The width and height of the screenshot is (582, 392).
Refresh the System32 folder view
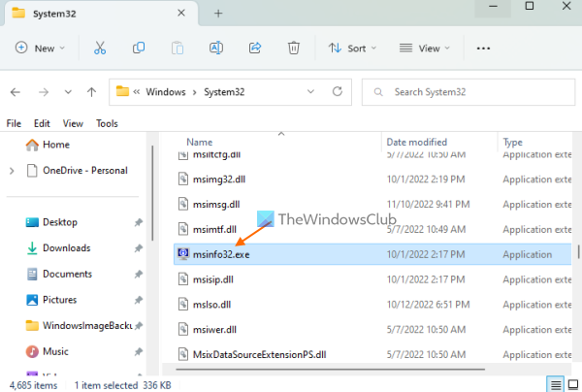(337, 91)
